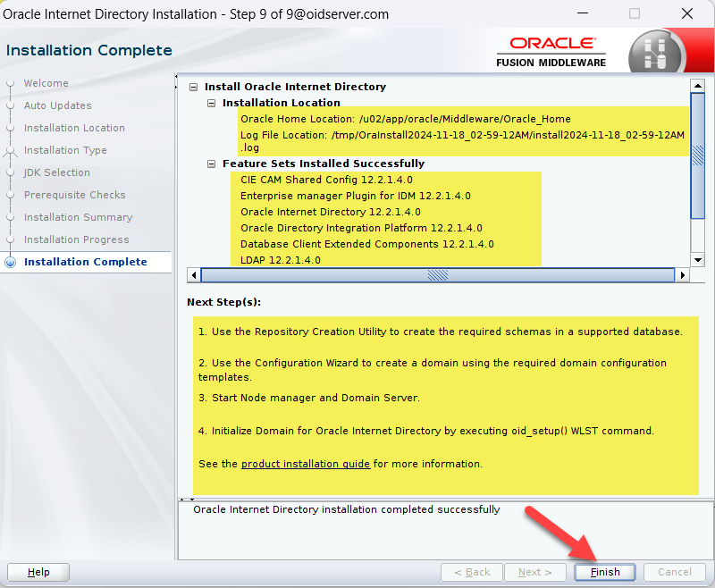Click the horizontal scrollbar thumb

tap(438, 275)
